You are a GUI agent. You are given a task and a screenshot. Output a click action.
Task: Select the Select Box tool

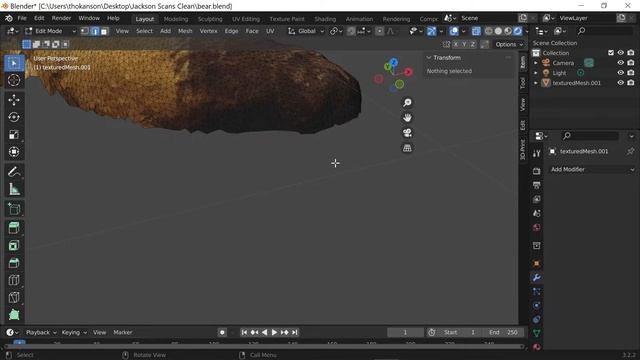tap(14, 64)
